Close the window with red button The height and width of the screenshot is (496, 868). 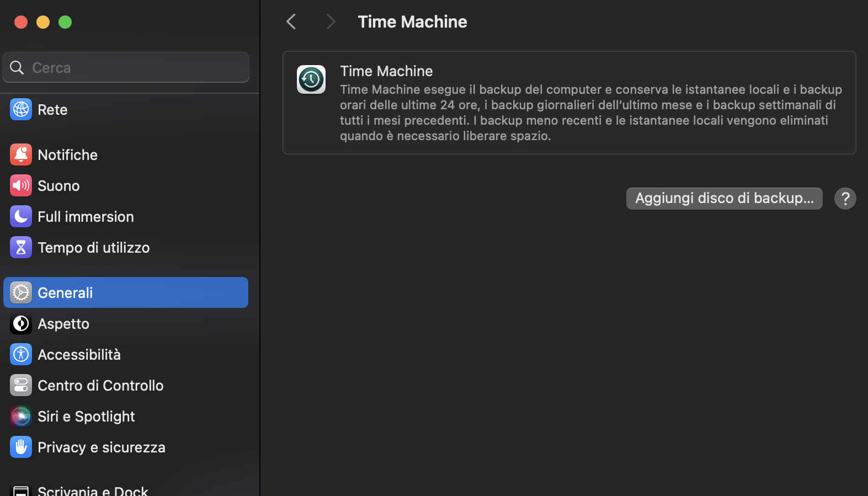pyautogui.click(x=21, y=22)
